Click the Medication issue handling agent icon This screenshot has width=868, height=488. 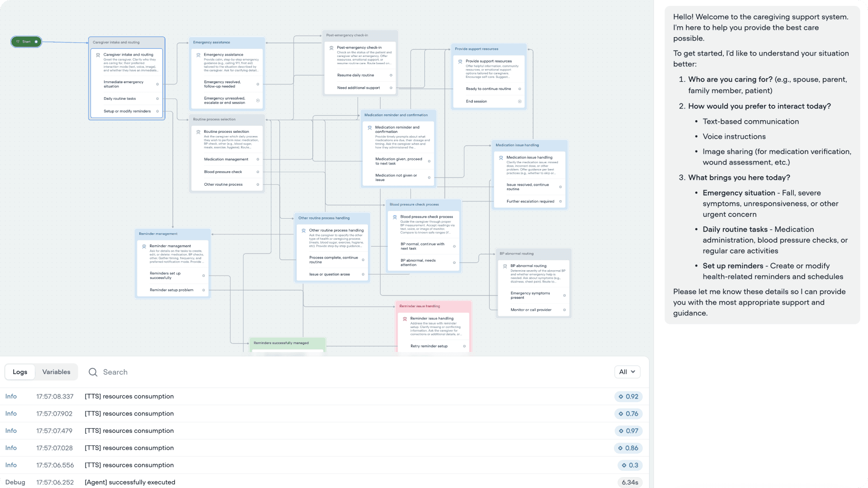tap(501, 158)
